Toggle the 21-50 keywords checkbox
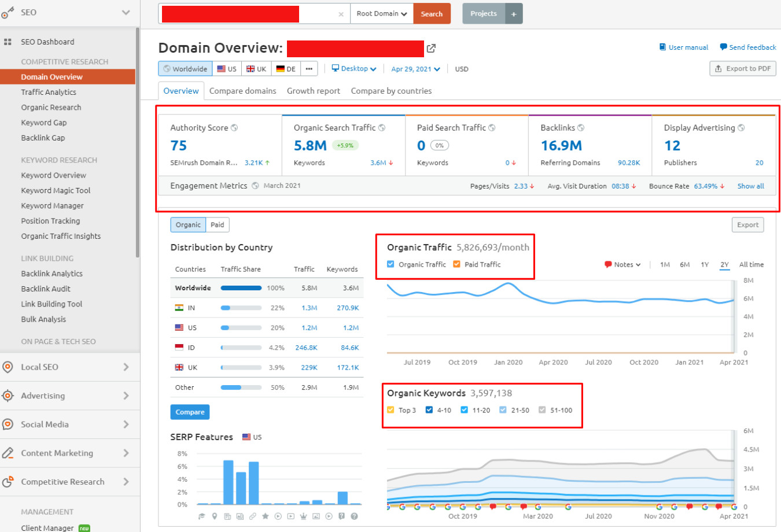Image resolution: width=781 pixels, height=532 pixels. (x=503, y=410)
